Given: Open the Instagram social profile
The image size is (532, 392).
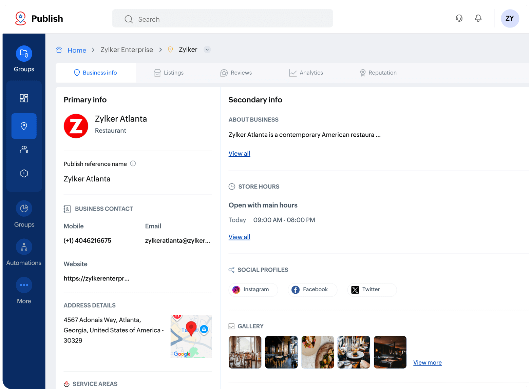Looking at the screenshot, I should [x=253, y=290].
